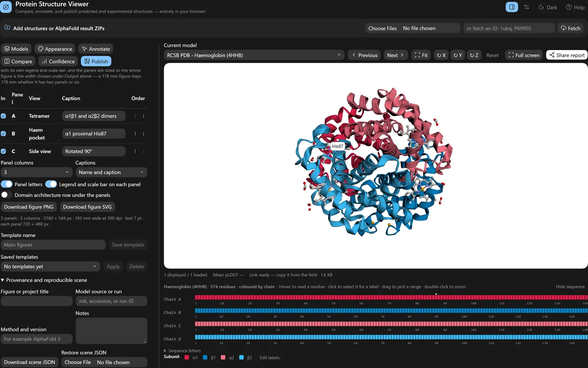Click Download figure PNG
588x368 pixels.
tap(29, 207)
